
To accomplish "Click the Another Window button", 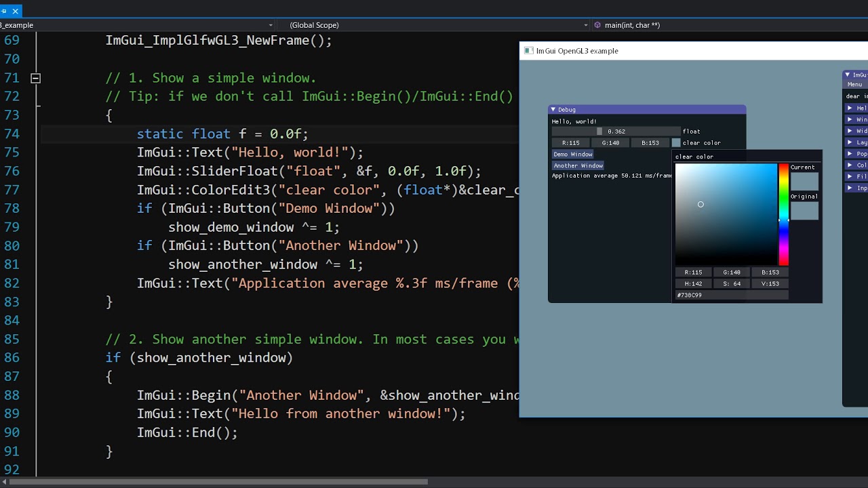I will point(578,165).
